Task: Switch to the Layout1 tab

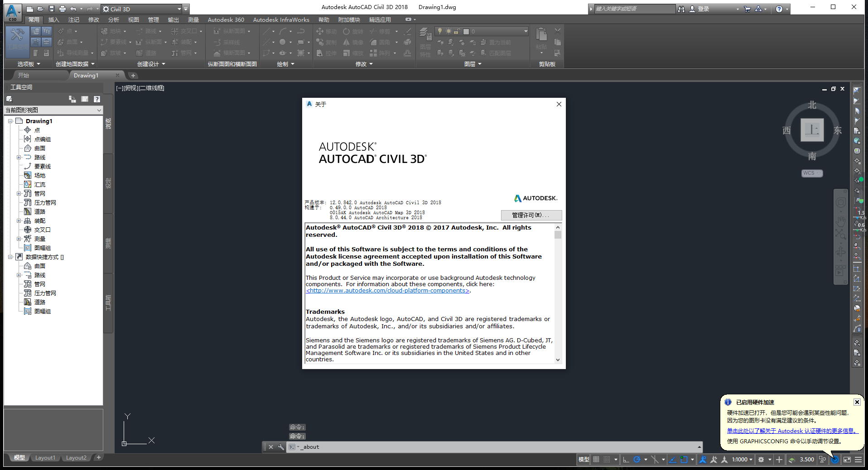Action: 45,458
